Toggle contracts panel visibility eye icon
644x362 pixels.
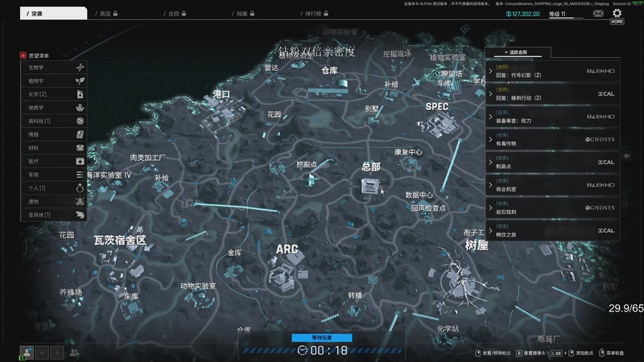point(626,156)
